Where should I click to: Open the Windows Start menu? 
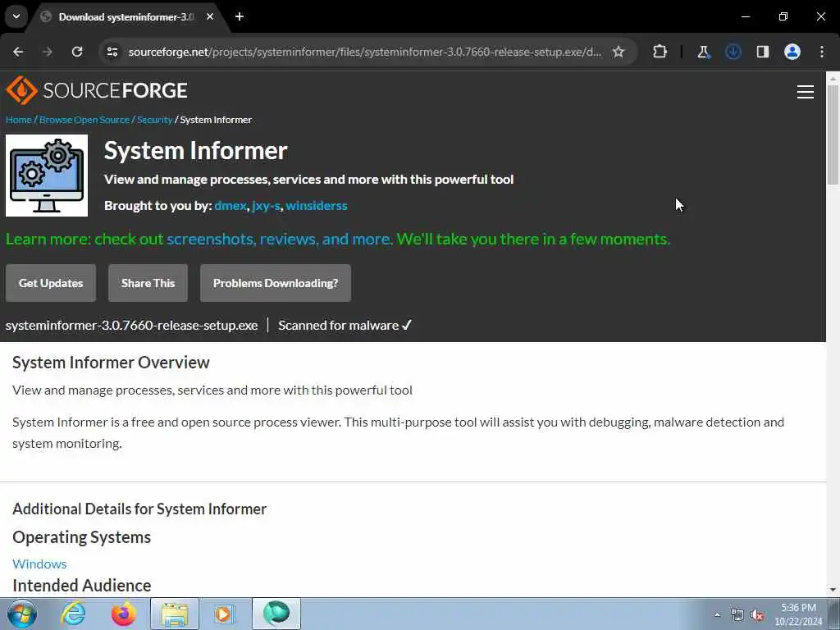click(x=22, y=614)
